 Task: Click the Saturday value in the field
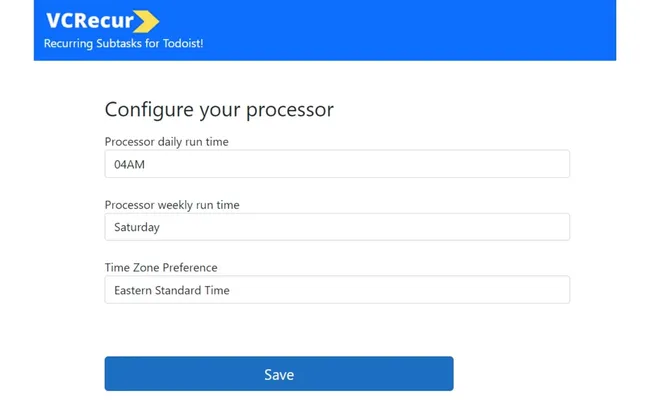(x=137, y=227)
